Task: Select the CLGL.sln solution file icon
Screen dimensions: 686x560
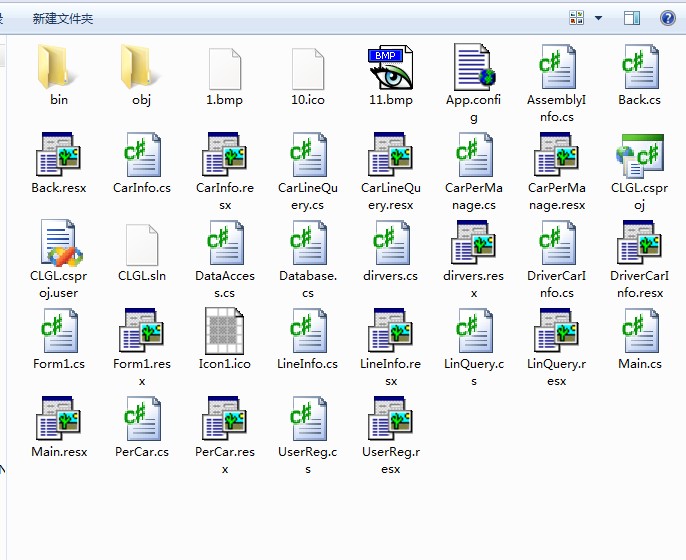Action: point(142,245)
